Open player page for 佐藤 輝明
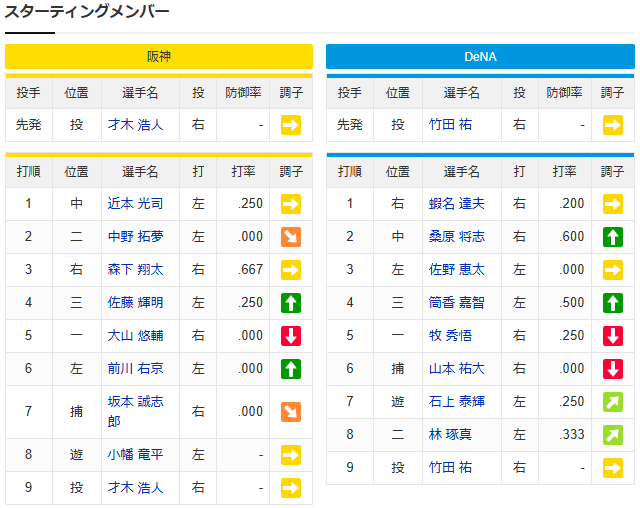 coord(136,302)
